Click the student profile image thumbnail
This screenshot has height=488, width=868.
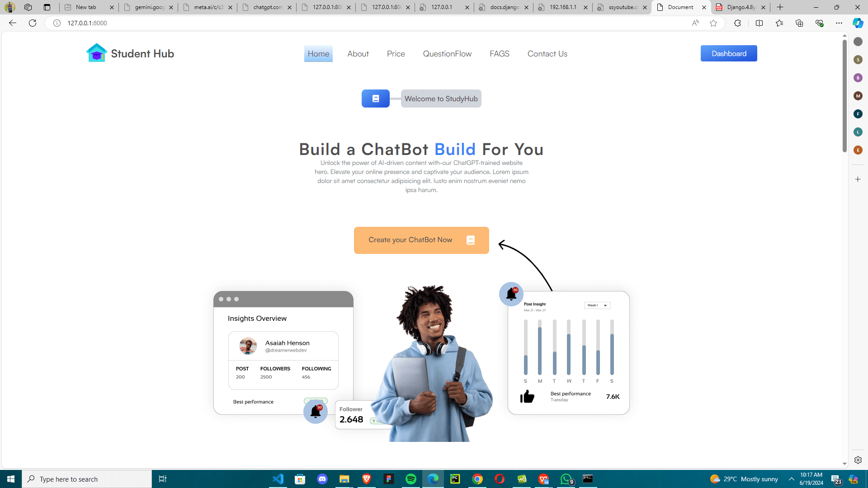(248, 346)
